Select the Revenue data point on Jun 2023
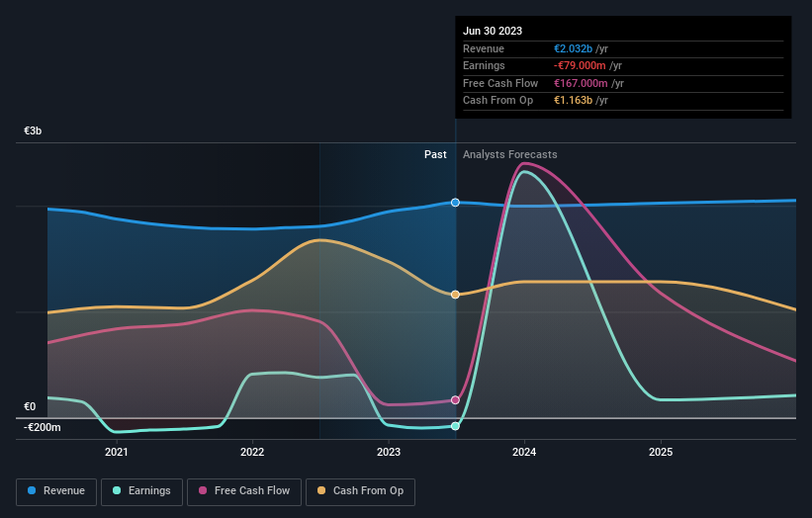The height and width of the screenshot is (518, 812). pyautogui.click(x=455, y=203)
